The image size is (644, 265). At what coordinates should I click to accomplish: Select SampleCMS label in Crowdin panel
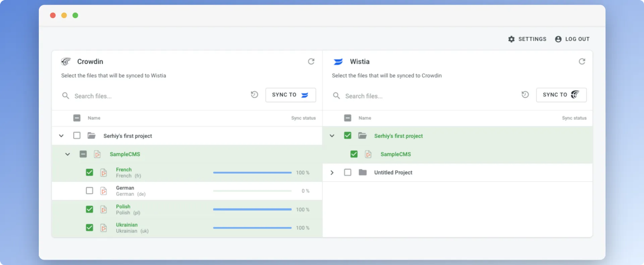pyautogui.click(x=125, y=154)
